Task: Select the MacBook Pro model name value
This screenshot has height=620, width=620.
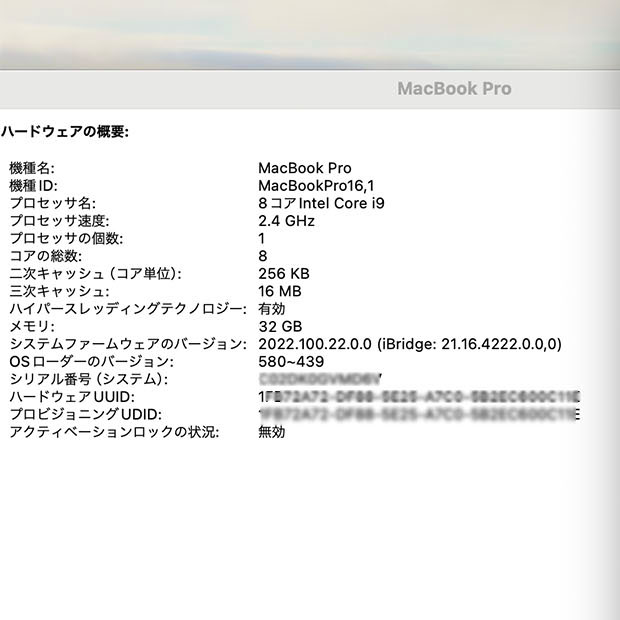Action: pyautogui.click(x=304, y=168)
